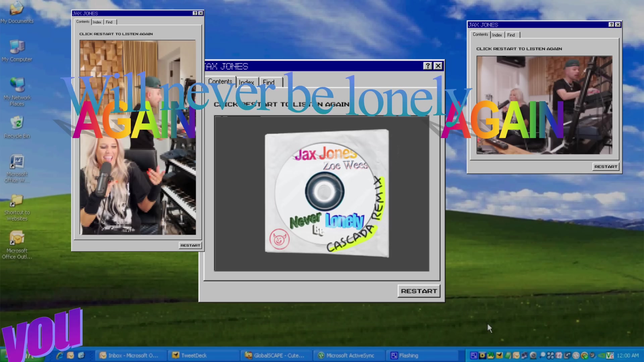
Task: Click Outlook envelope icon in system tray
Action: 516,355
